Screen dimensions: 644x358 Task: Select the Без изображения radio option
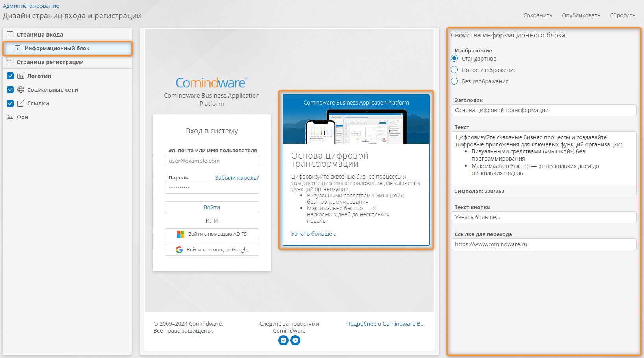pyautogui.click(x=454, y=81)
